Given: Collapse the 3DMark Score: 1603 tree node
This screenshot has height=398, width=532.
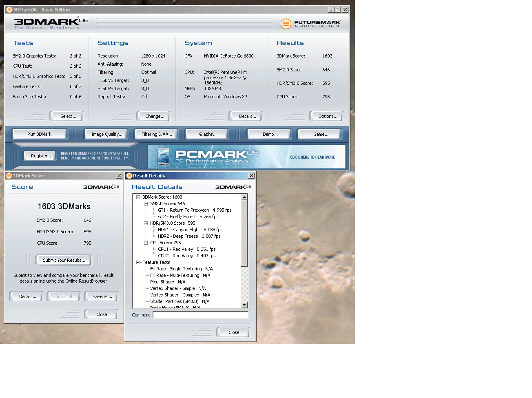Looking at the screenshot, I should click(x=138, y=197).
